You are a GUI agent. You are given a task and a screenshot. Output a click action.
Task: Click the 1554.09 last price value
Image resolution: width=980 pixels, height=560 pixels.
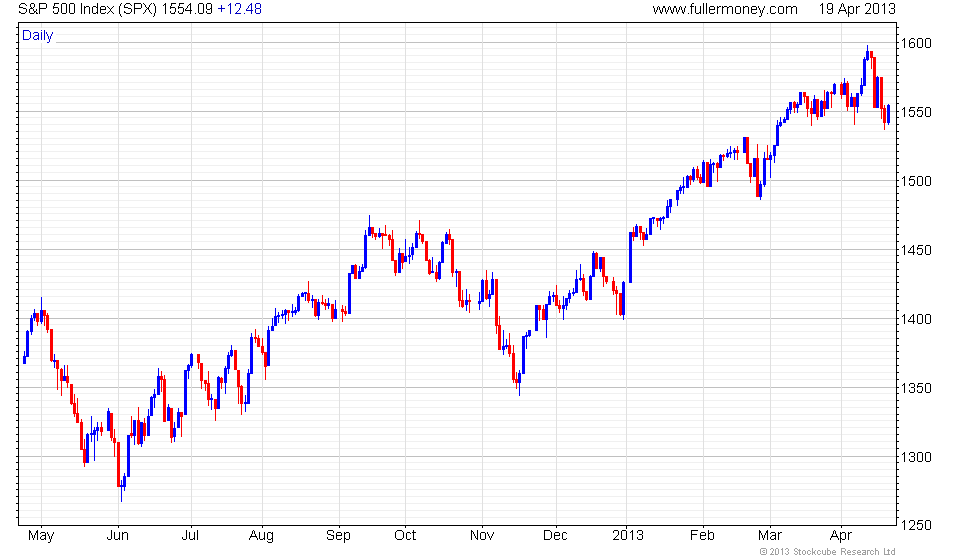click(x=187, y=9)
